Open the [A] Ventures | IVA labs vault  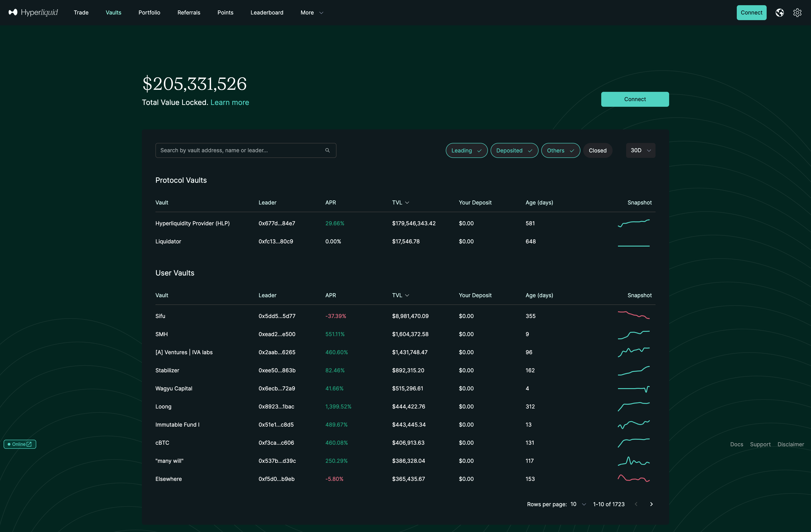[x=184, y=352]
